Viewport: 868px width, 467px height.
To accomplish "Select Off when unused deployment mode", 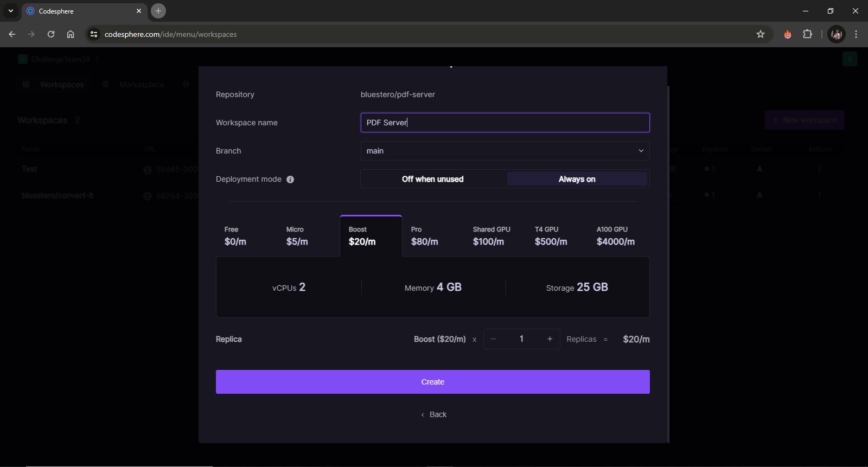I will point(433,179).
